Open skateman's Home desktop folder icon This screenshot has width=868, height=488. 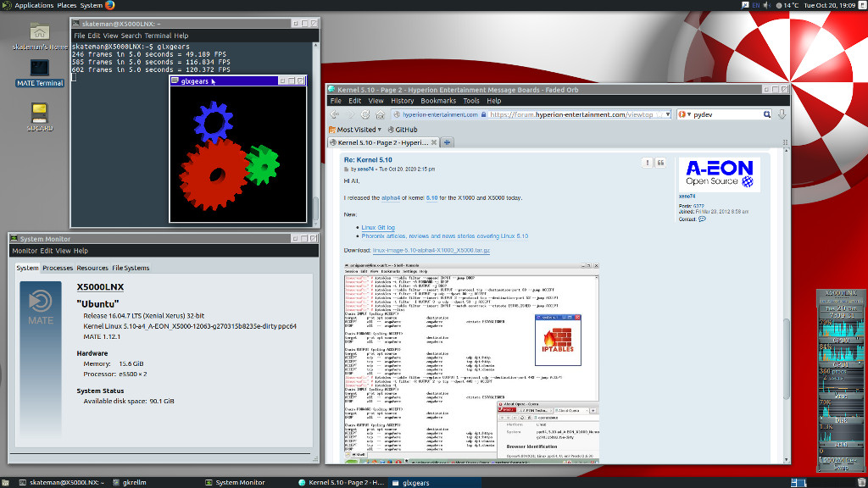[x=39, y=37]
